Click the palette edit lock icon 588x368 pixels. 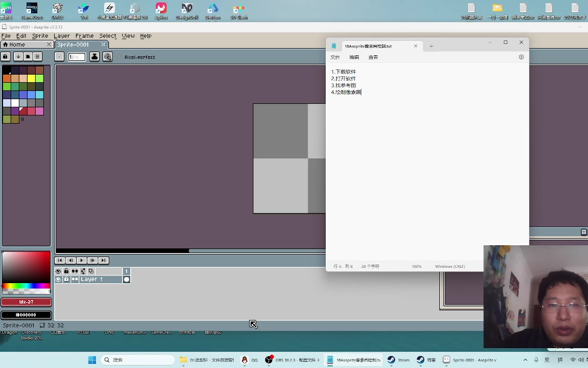(6, 57)
